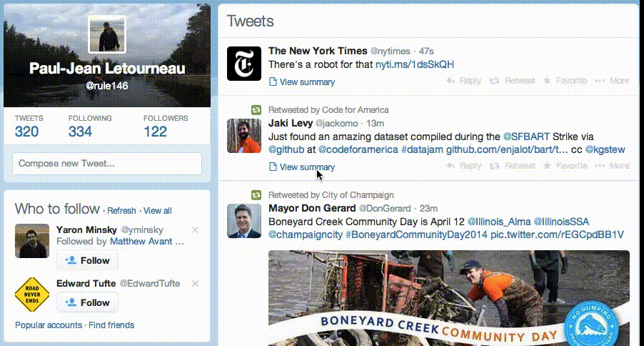
Task: Click the @rule146 handle
Action: coord(107,86)
